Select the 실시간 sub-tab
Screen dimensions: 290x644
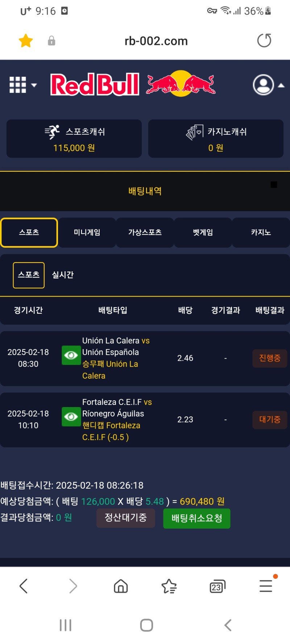coord(63,275)
